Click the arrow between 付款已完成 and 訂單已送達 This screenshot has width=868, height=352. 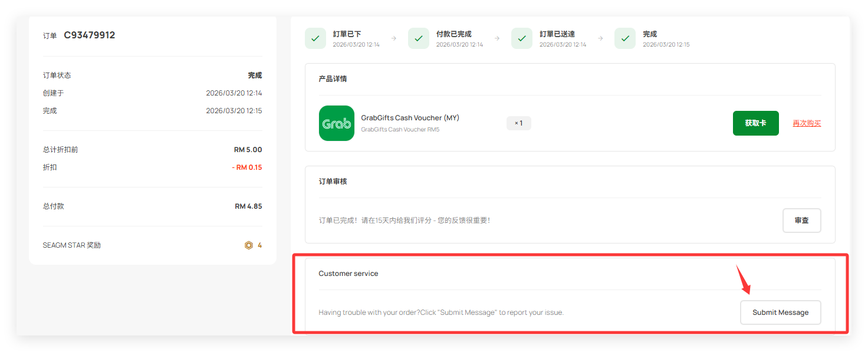497,38
